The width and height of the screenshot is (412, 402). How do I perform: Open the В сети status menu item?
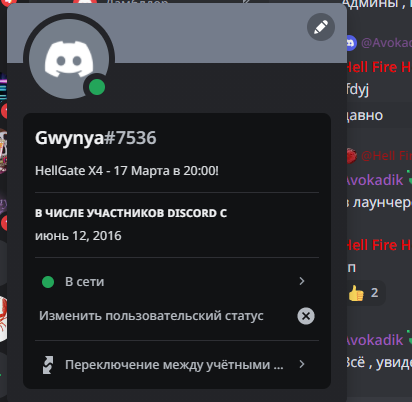(x=177, y=282)
